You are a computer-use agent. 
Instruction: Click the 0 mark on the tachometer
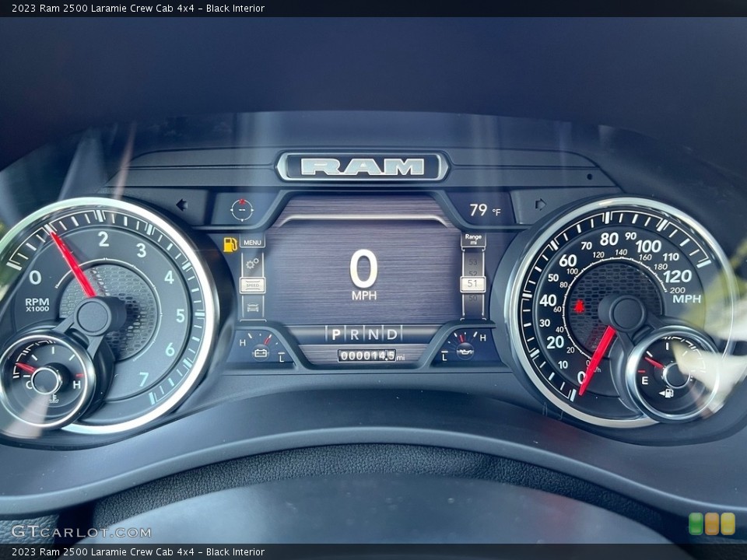35,277
